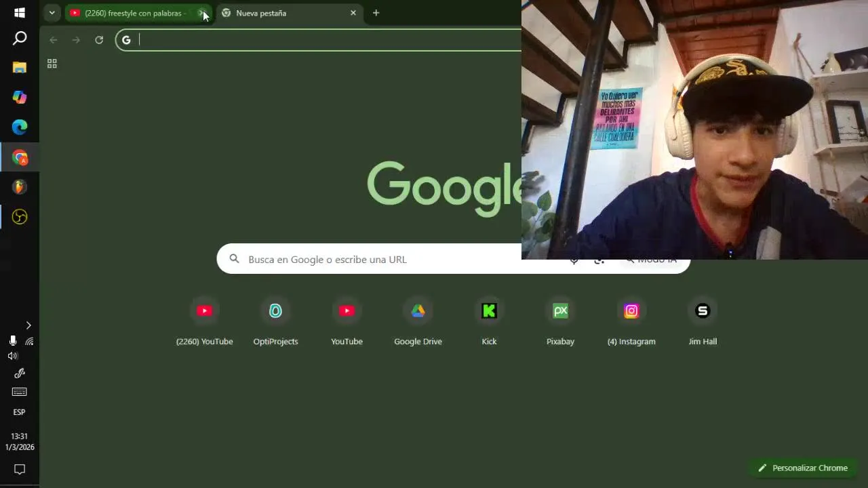Open File Explorer from the taskbar
The height and width of the screenshot is (488, 868).
(20, 67)
